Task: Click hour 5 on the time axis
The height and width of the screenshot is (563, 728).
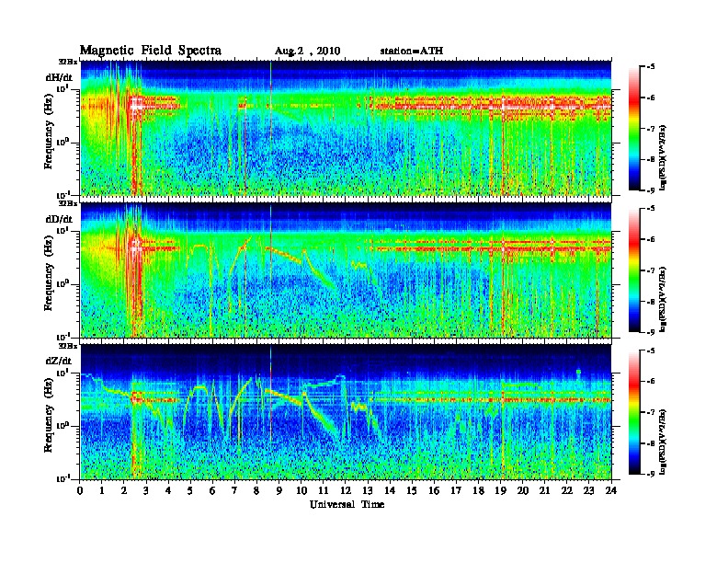Action: tap(190, 490)
